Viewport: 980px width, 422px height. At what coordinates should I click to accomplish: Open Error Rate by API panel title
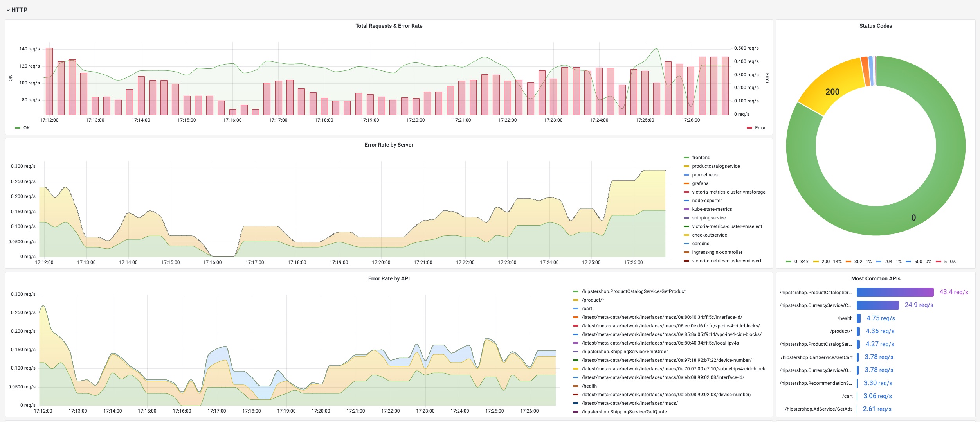[x=389, y=278]
